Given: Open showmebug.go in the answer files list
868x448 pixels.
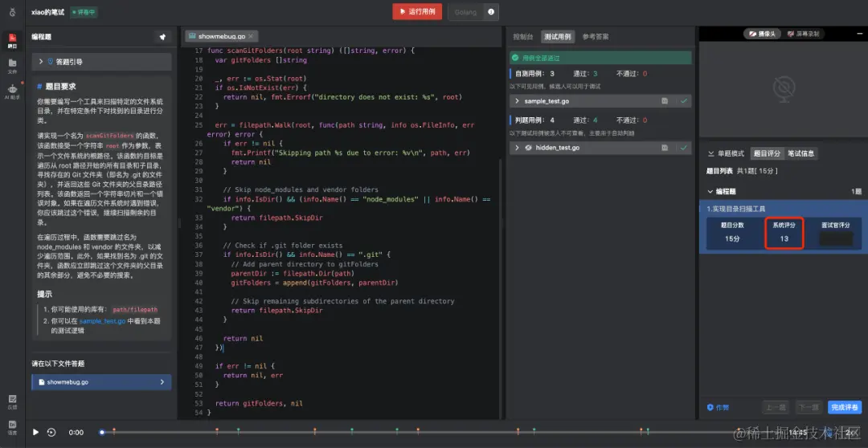Looking at the screenshot, I should point(101,382).
